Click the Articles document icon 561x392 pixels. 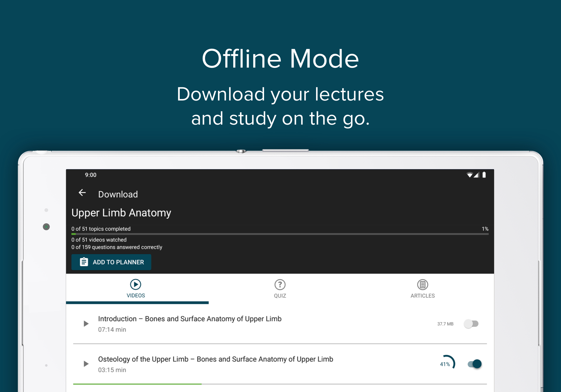422,284
